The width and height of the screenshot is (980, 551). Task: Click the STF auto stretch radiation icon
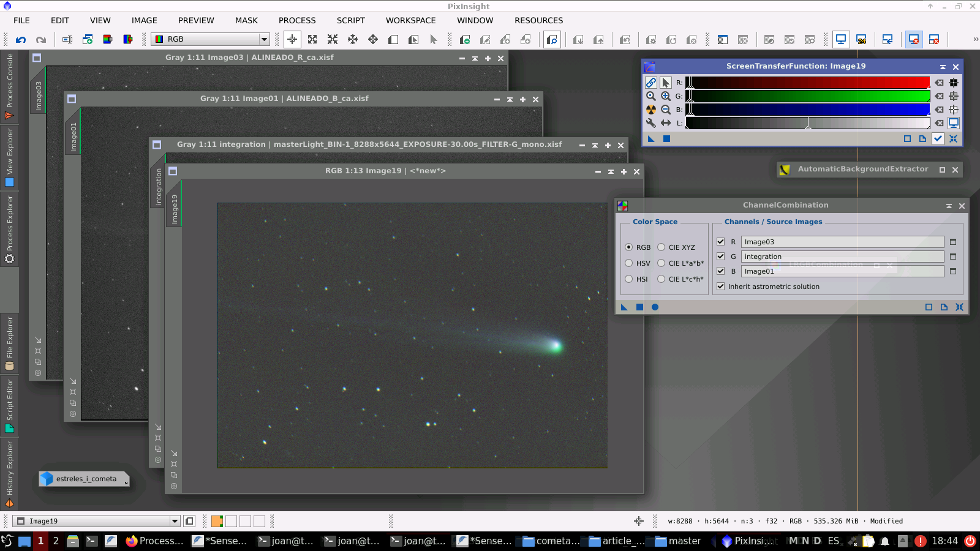(650, 110)
